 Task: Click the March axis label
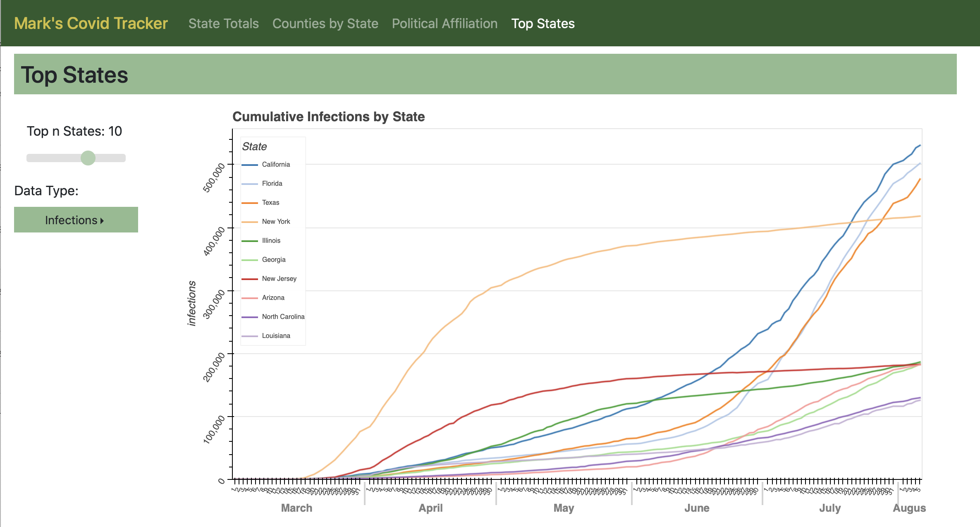coord(296,508)
